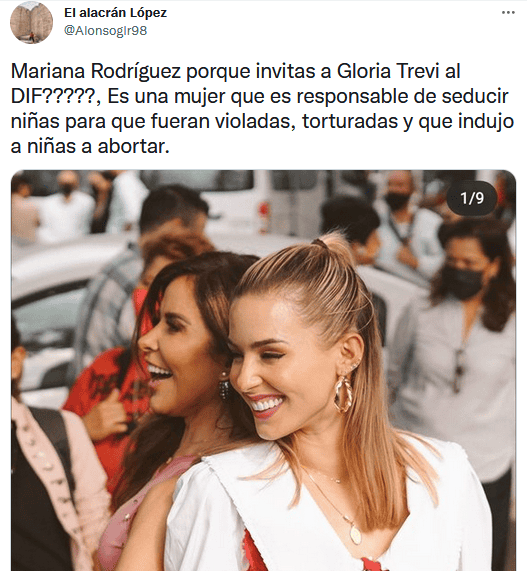Visit the @Alonsoglr98 handle link
This screenshot has height=571, width=527.
click(106, 31)
